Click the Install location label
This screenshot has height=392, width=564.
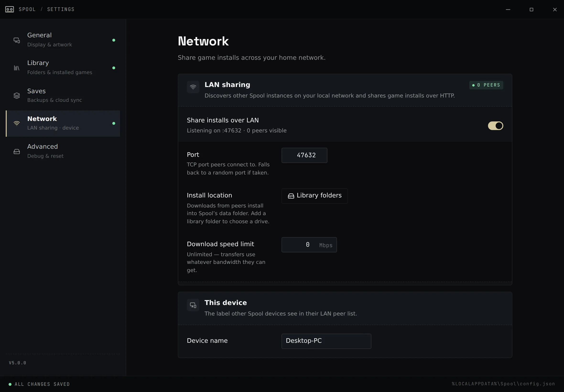click(x=209, y=195)
